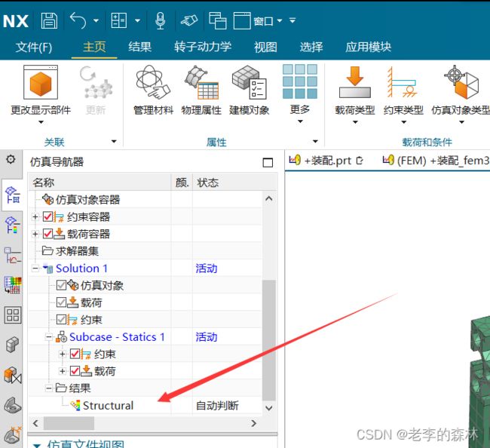Open the part navigator cube sidebar icon
Screen dimensions: 490x448
coord(12,345)
